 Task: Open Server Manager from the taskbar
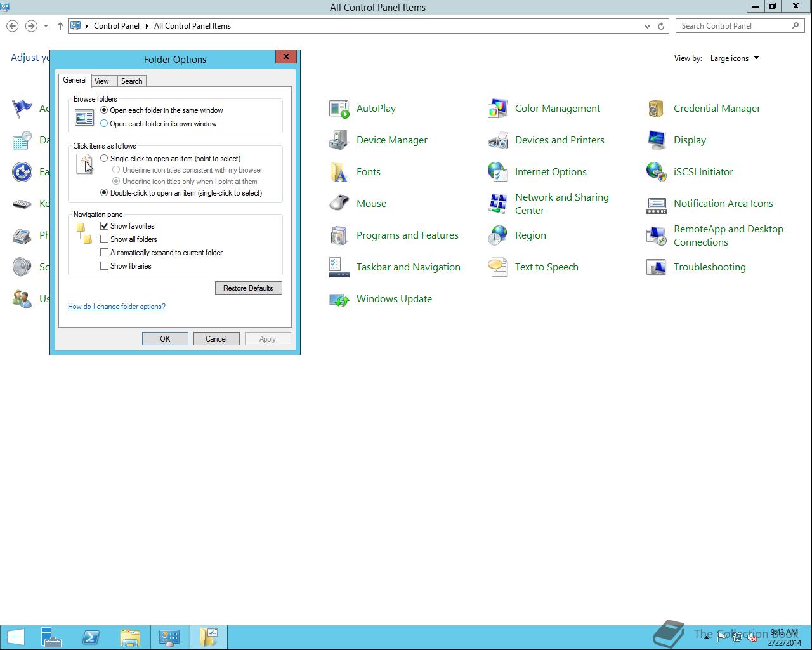(51, 637)
